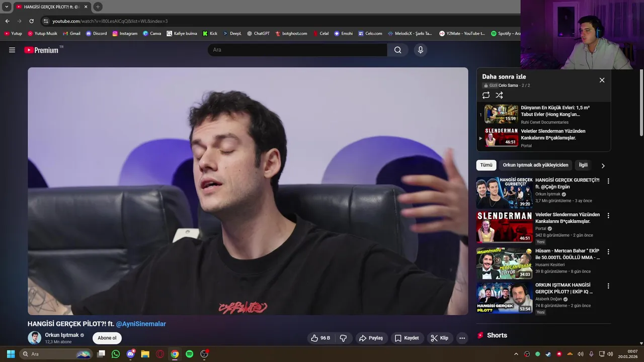Toggle playlist shuffle button
Screen dimensions: 644x362
(x=499, y=95)
